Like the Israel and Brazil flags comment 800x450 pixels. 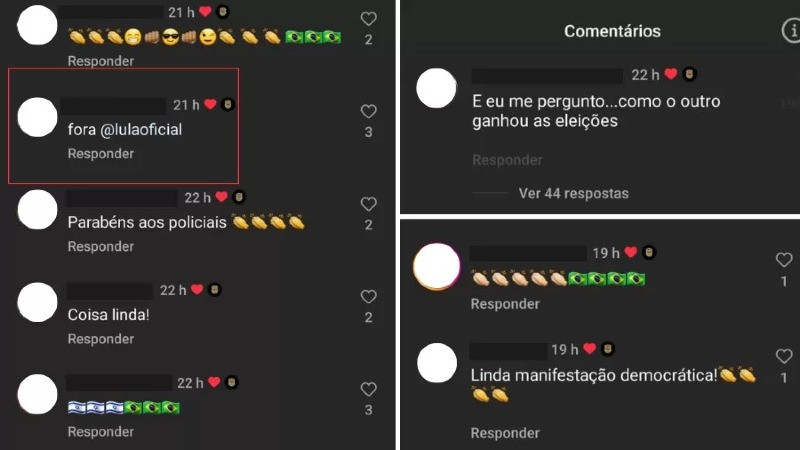(x=368, y=389)
